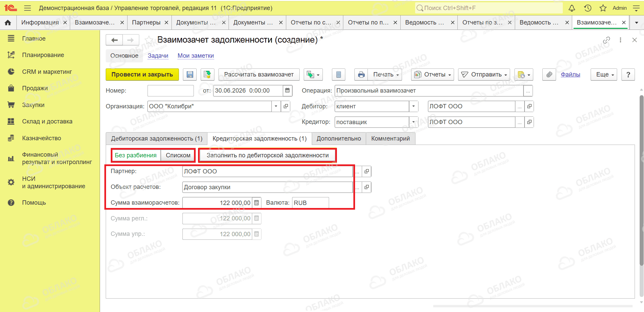Post document with green arrow icon
Screen dimensions: 644x312
point(207,74)
